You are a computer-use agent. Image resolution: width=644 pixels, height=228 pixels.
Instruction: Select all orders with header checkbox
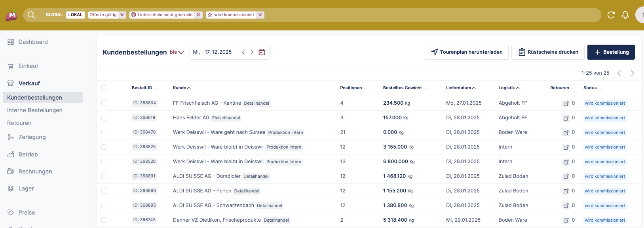pos(104,88)
